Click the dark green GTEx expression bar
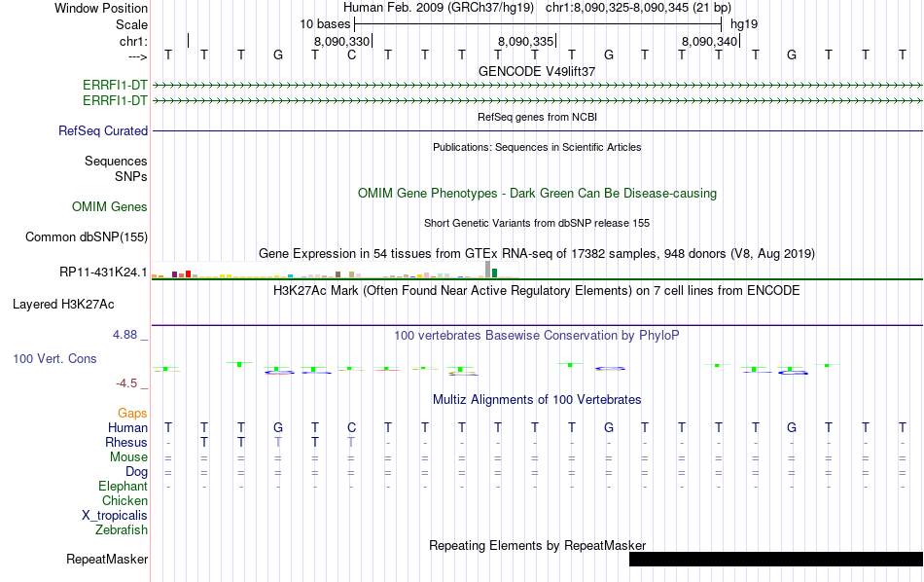This screenshot has height=582, width=924. (494, 273)
